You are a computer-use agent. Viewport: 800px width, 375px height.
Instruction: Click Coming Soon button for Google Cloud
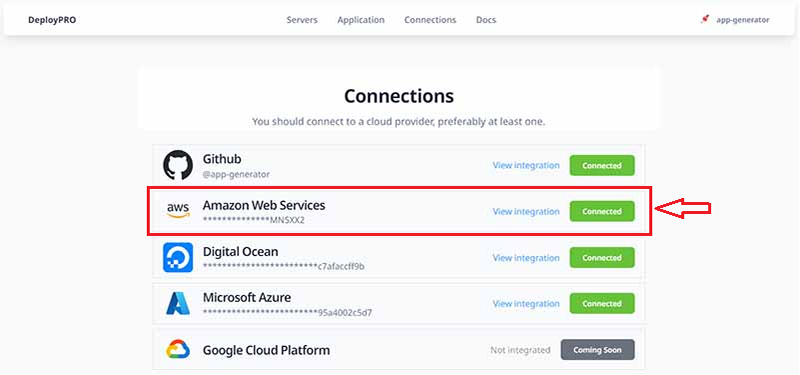[x=597, y=350]
